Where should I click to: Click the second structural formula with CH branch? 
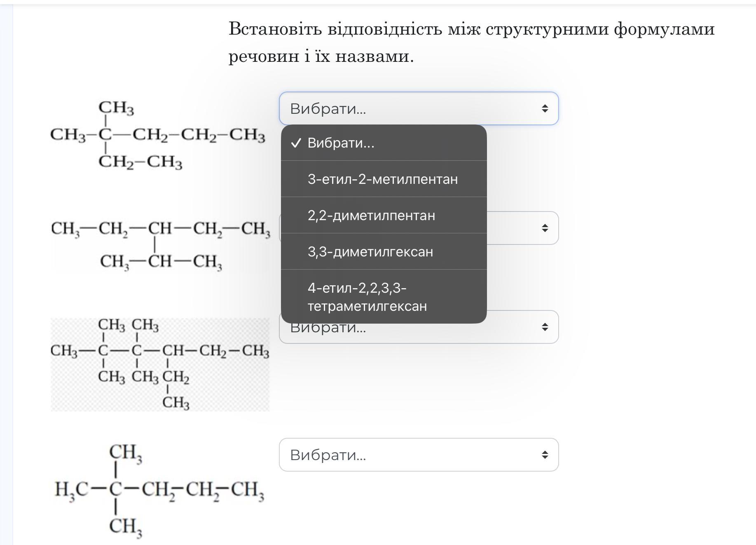160,244
